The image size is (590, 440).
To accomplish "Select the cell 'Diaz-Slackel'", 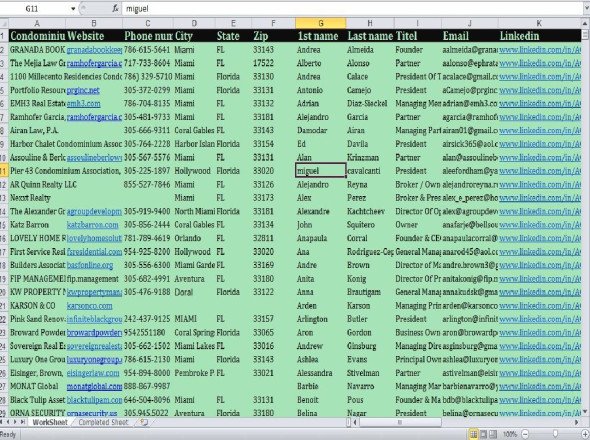I will click(x=370, y=104).
